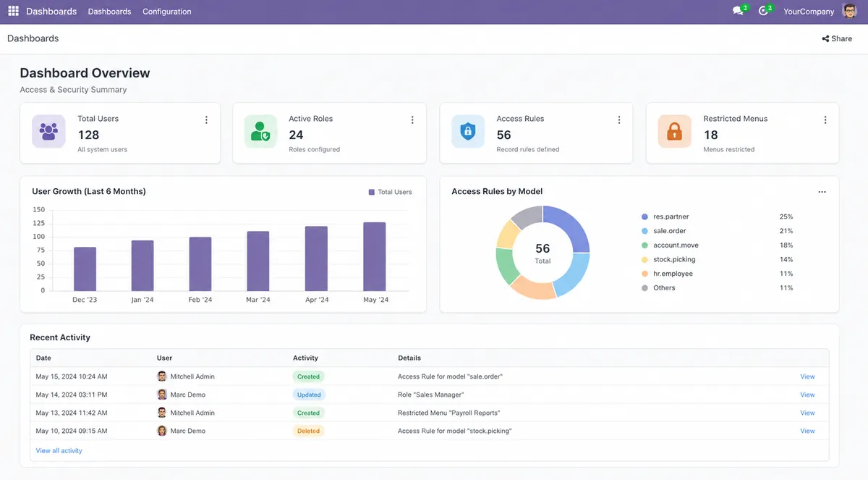Image resolution: width=868 pixels, height=480 pixels.
Task: Click the 24 active roles value
Action: (x=296, y=135)
